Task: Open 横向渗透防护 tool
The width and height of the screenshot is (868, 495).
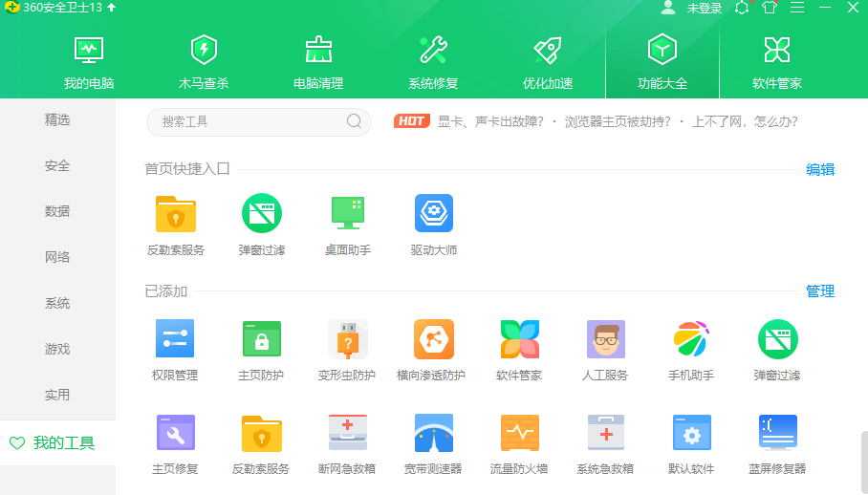Action: point(433,339)
